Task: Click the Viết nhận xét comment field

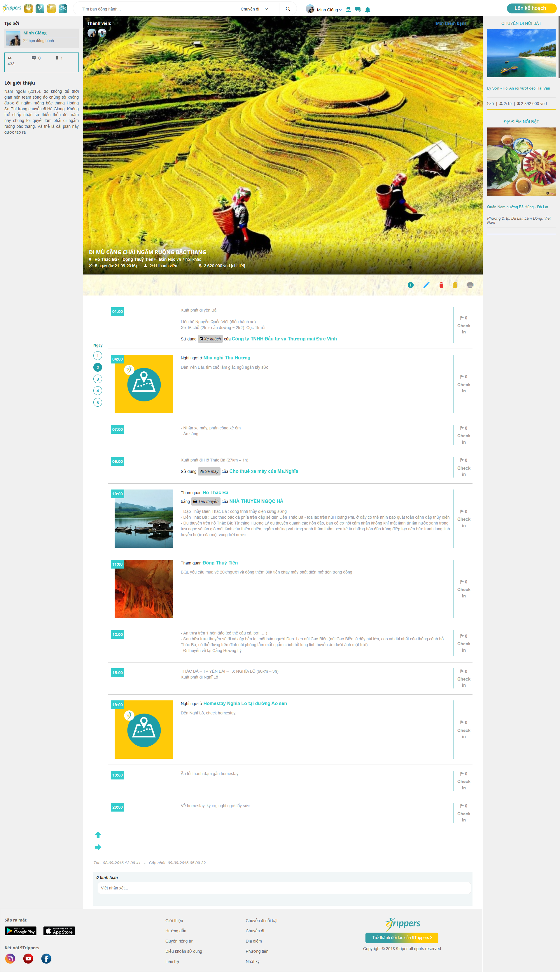Action: 284,888
